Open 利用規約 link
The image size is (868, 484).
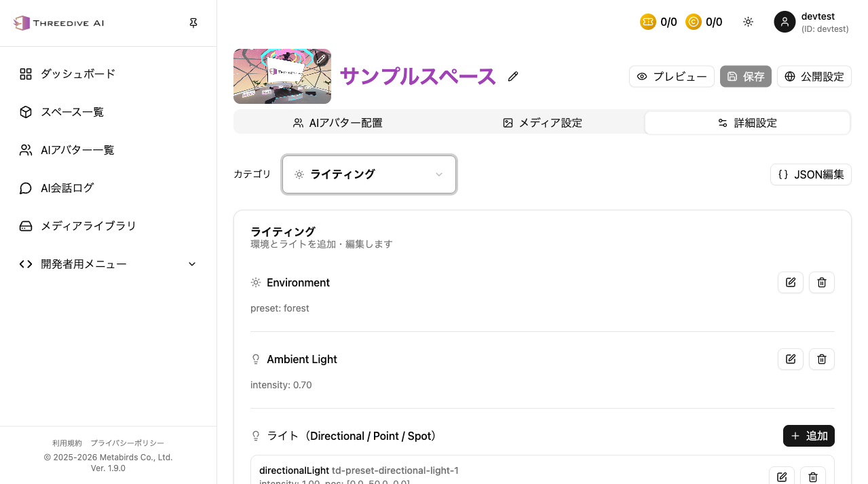click(x=67, y=443)
